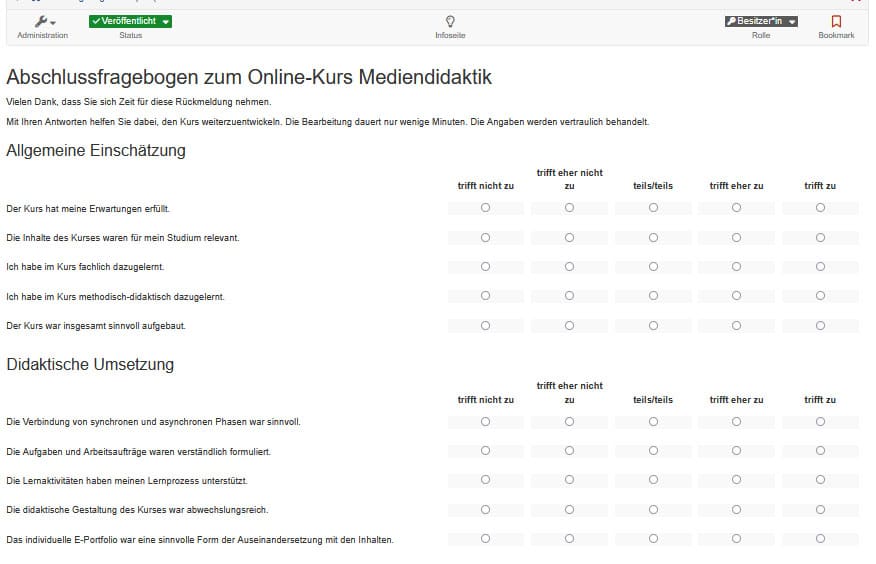The width and height of the screenshot is (876, 564).
Task: Expand the Veröffentlicht status dropdown
Action: tap(130, 21)
